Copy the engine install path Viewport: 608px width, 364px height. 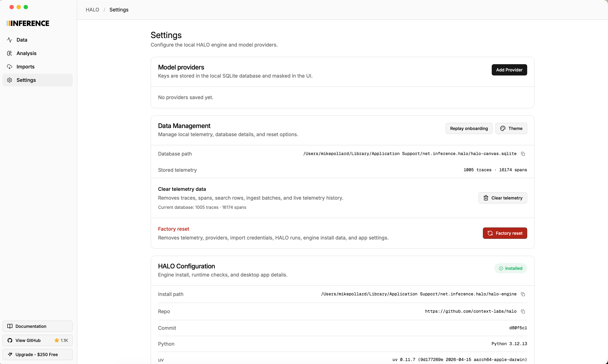523,294
